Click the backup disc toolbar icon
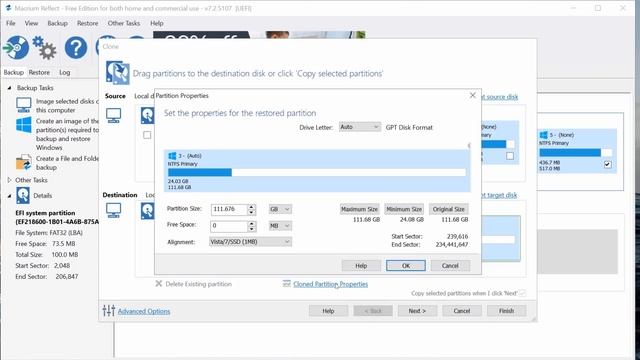Screen dimensions: 640x360 tap(16, 48)
